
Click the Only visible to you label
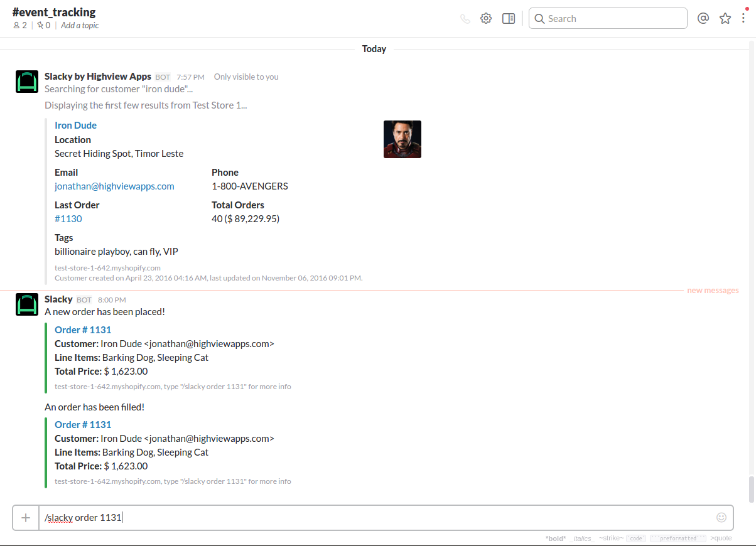pyautogui.click(x=246, y=77)
